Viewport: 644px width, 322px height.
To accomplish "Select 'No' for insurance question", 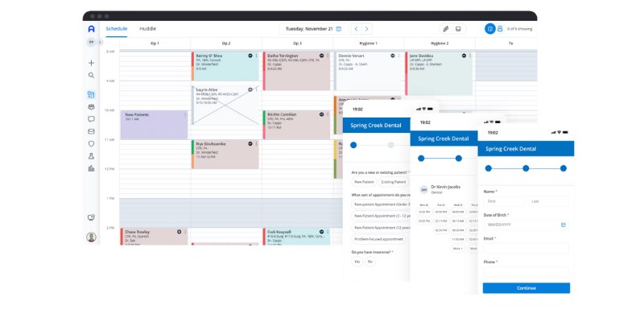I will pyautogui.click(x=370, y=262).
